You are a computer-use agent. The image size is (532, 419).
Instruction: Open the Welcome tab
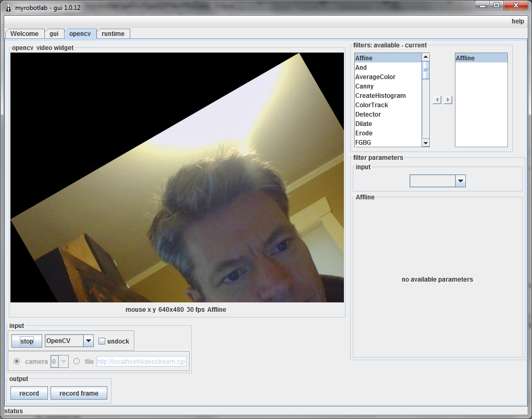pyautogui.click(x=24, y=34)
